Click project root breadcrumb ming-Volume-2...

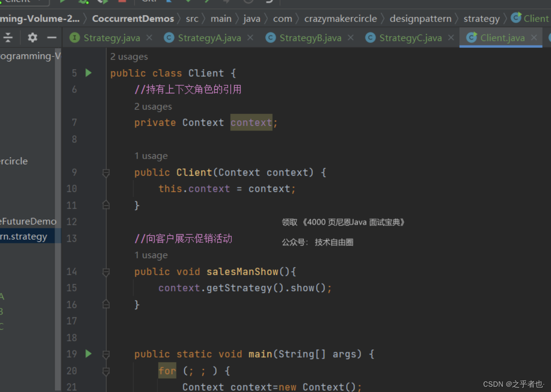(x=40, y=19)
